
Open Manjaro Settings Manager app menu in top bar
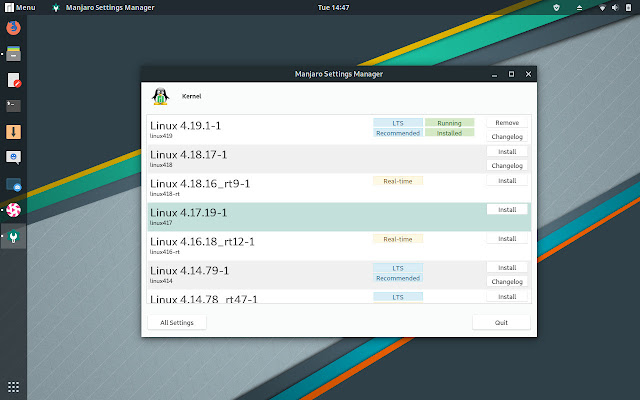[x=103, y=7]
